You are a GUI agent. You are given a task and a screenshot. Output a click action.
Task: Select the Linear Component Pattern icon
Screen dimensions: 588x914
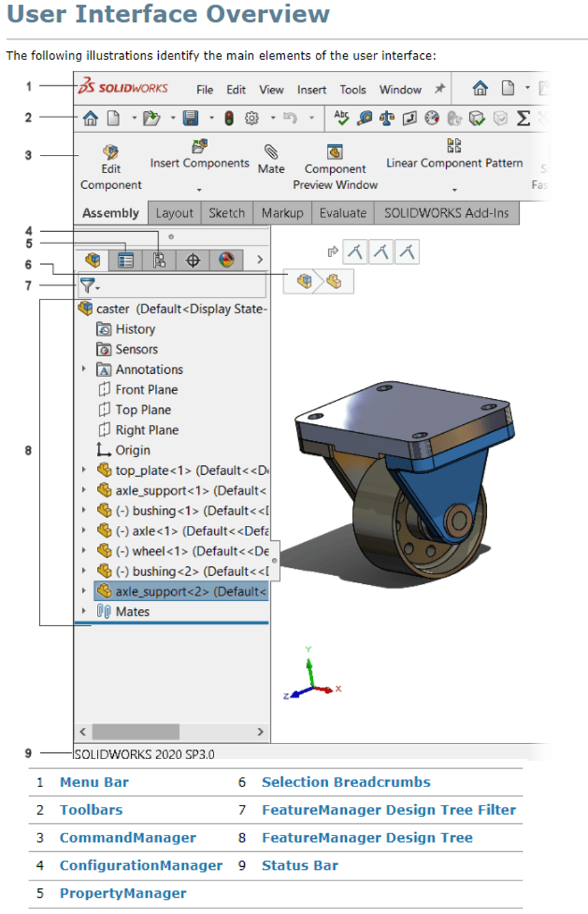pos(454,145)
